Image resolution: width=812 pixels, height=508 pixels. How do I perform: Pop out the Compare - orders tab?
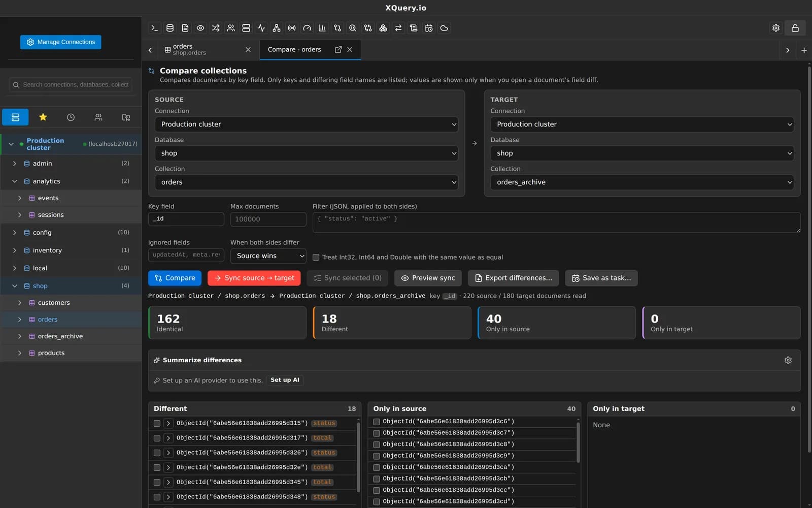[x=339, y=49]
